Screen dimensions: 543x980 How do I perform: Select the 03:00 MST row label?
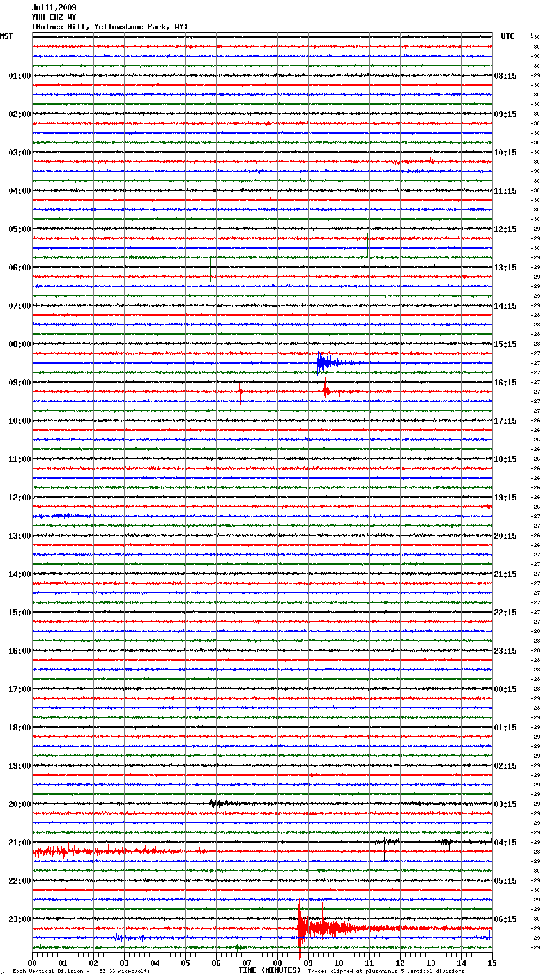(x=19, y=153)
